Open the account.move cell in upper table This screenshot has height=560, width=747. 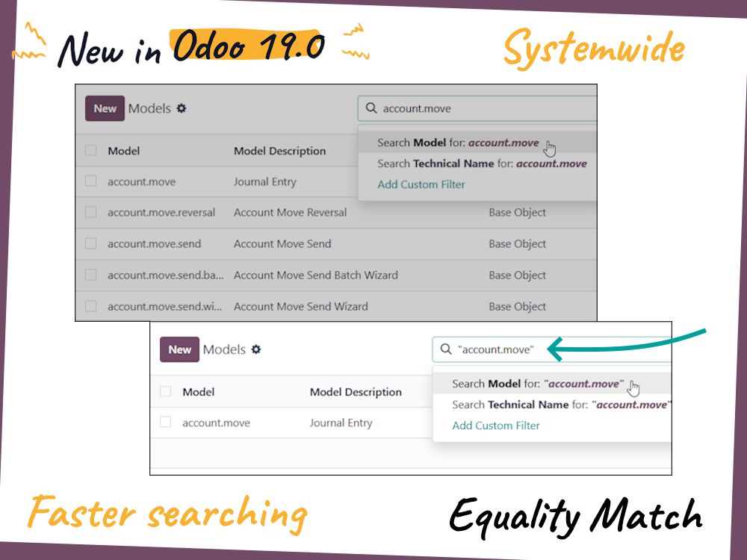pos(141,182)
